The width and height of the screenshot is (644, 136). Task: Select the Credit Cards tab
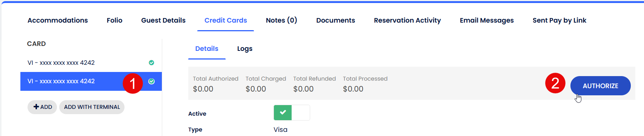click(226, 20)
